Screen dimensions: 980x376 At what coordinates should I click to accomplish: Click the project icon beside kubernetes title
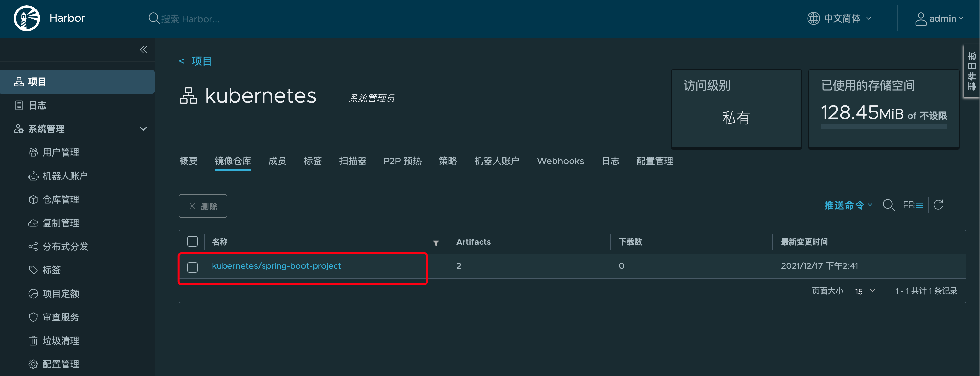188,95
